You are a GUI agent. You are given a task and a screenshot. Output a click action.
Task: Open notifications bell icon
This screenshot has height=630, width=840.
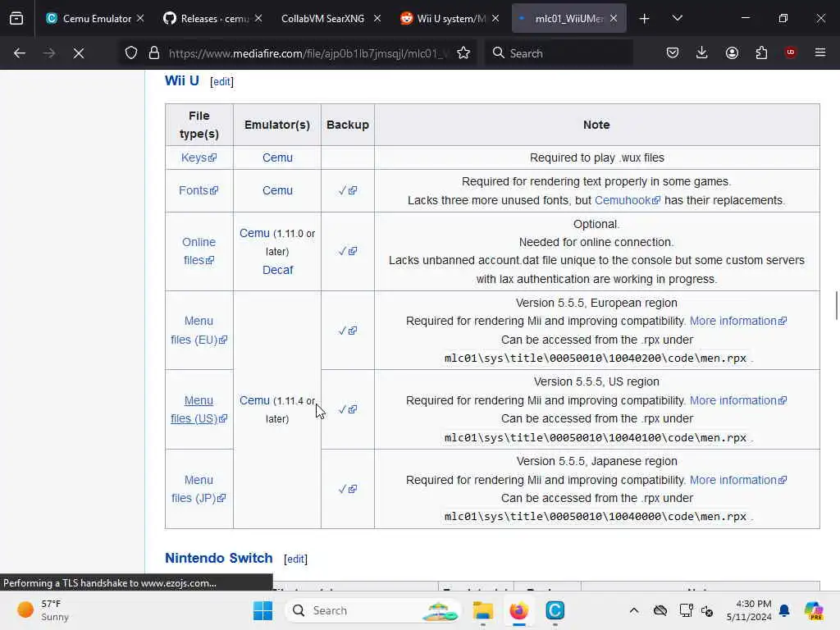[x=784, y=610]
